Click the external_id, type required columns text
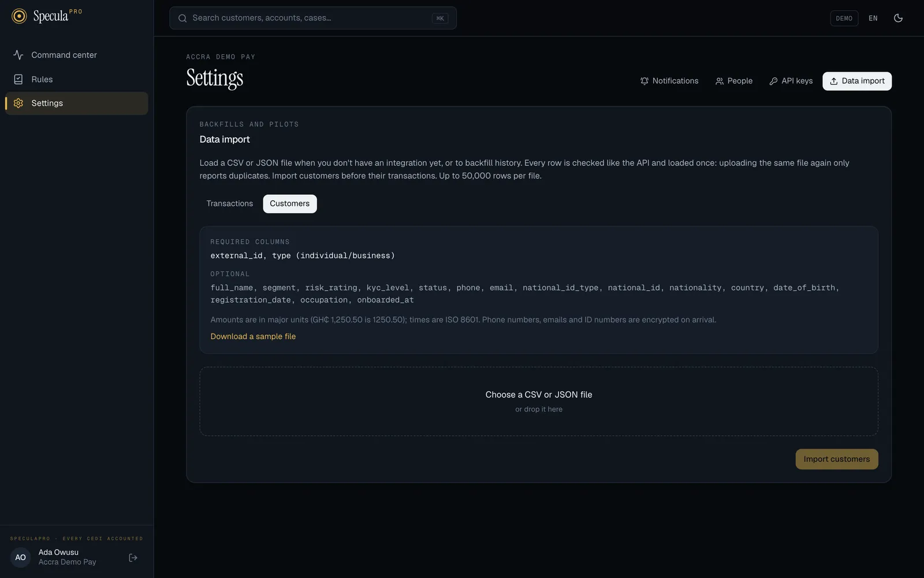 click(x=303, y=256)
